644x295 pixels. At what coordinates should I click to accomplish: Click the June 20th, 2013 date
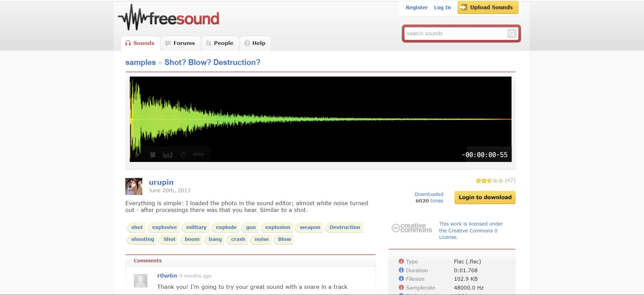tap(169, 190)
